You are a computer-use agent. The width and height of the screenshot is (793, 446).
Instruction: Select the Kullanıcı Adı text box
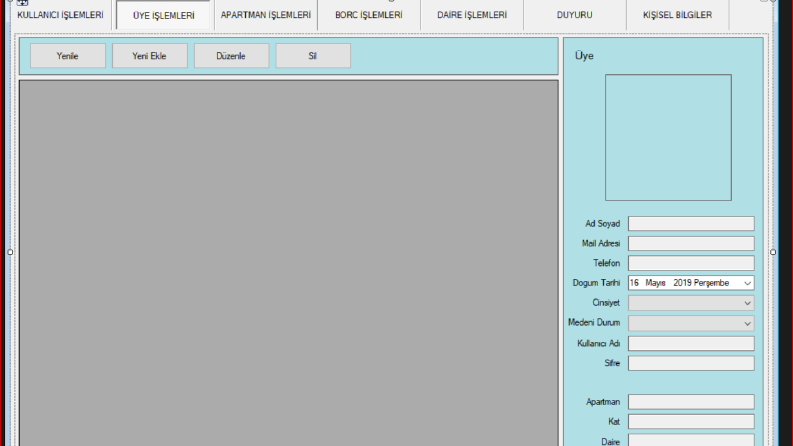(x=691, y=343)
